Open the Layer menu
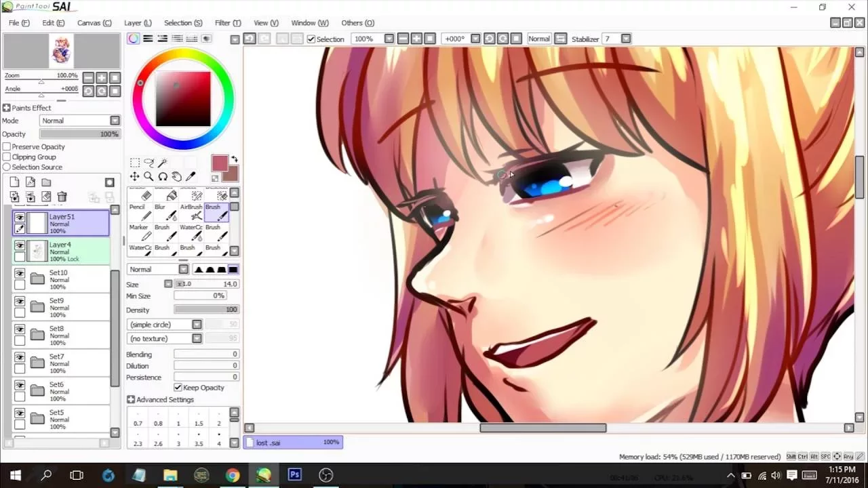 click(x=138, y=23)
